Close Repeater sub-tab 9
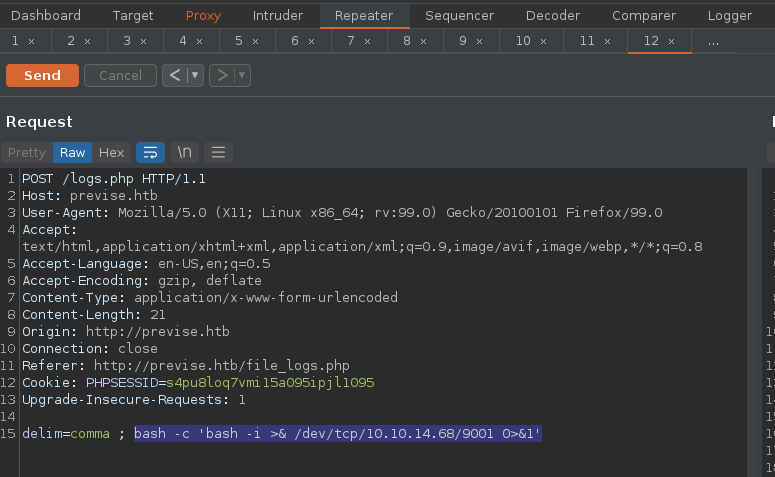 click(x=479, y=42)
